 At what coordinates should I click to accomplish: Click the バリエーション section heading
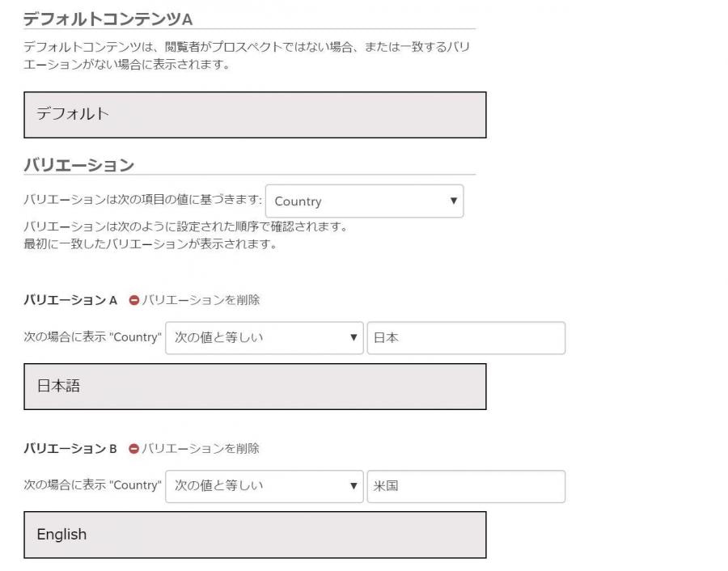(x=79, y=165)
